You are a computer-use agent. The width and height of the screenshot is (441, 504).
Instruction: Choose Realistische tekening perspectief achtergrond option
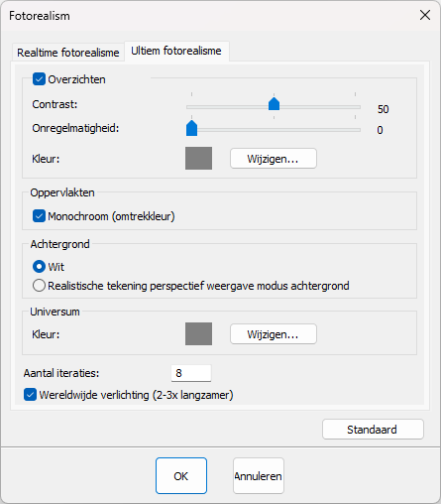coord(39,286)
